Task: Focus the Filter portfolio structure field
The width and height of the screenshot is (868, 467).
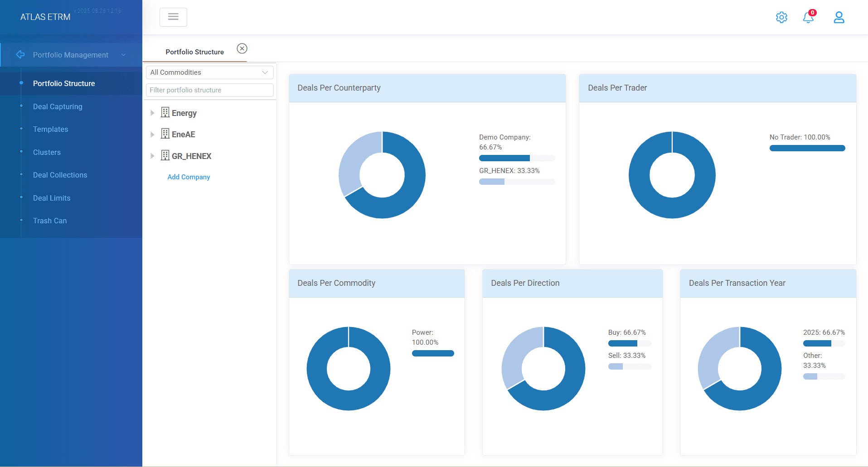Action: tap(210, 90)
